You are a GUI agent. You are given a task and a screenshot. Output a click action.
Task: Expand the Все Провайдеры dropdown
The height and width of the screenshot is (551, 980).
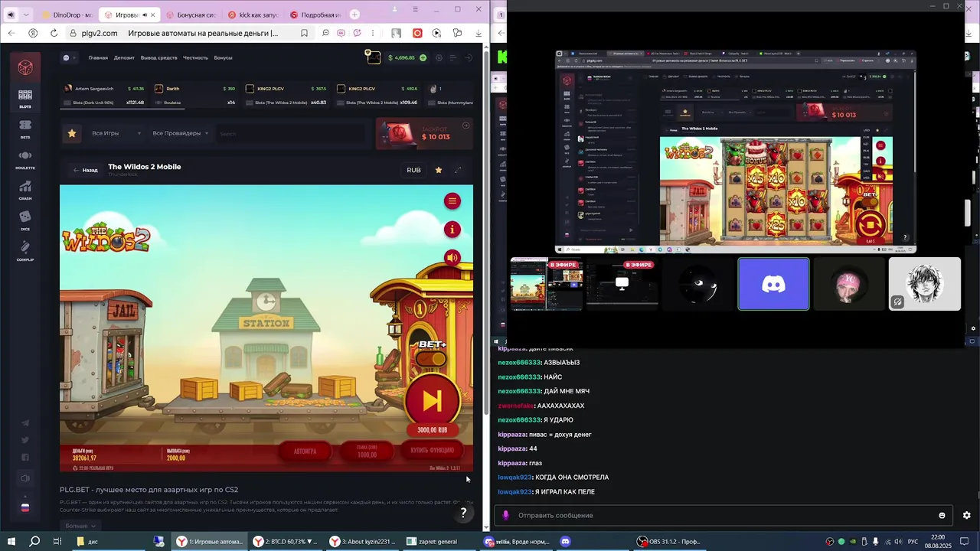click(181, 133)
